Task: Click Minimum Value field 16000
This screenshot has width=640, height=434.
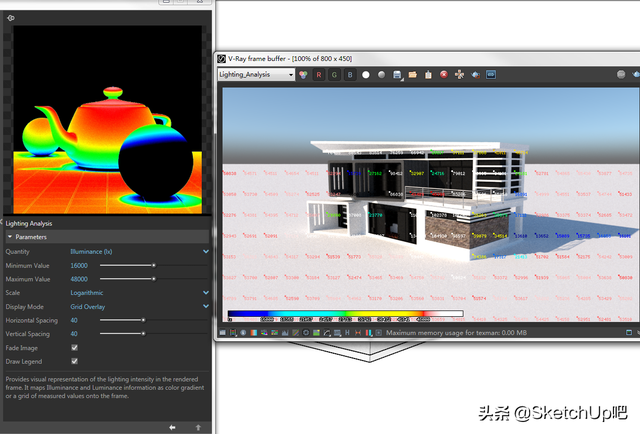Action: tap(79, 265)
